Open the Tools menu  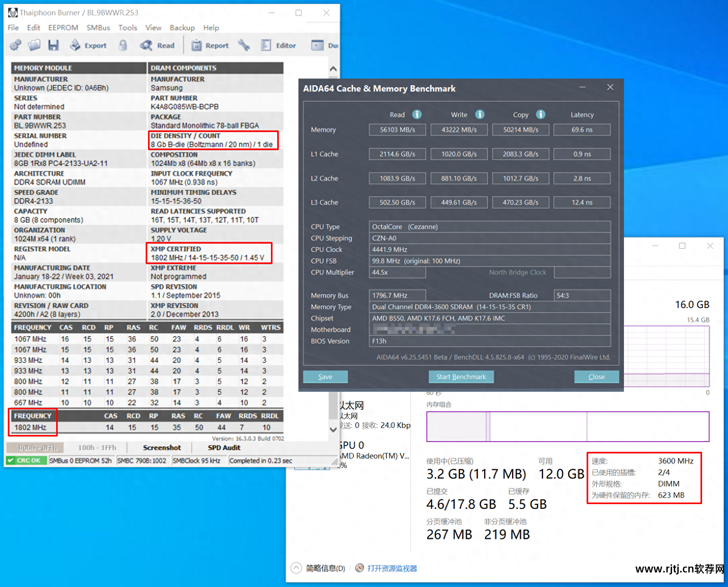coord(128,28)
